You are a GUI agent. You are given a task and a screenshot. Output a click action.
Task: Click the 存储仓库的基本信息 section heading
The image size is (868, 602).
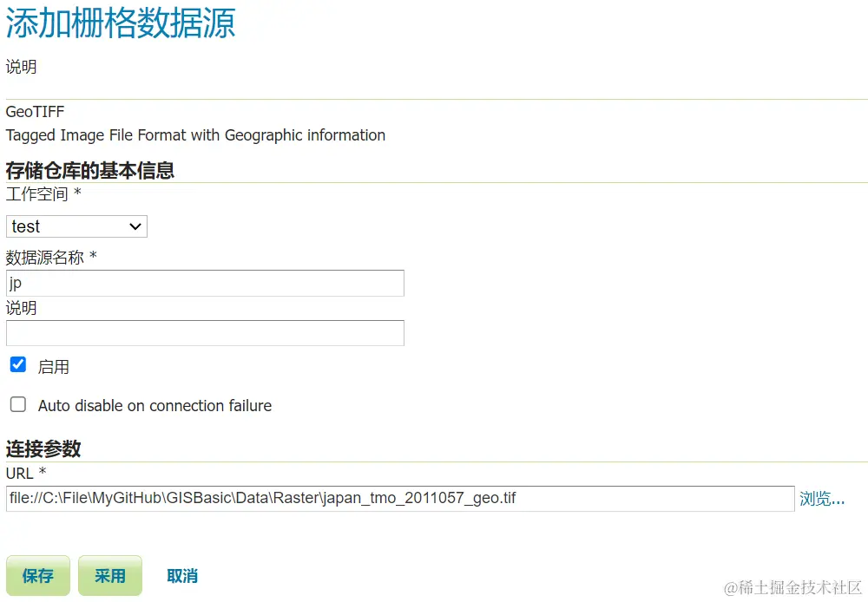89,171
